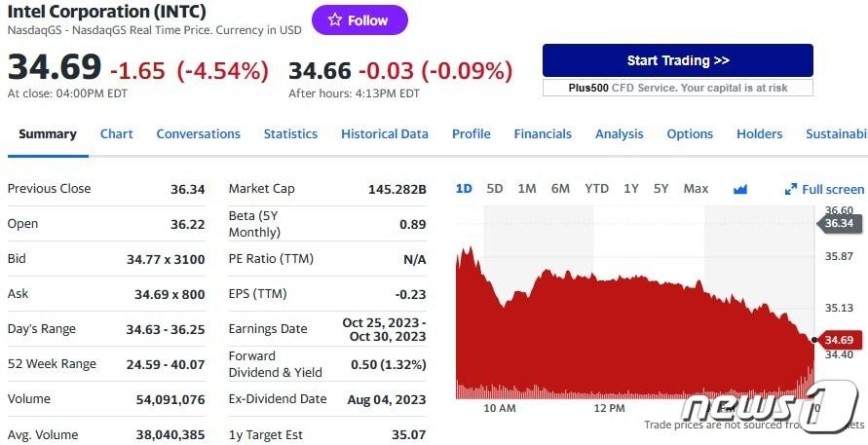Click the Plus500 CFD Service link
Viewport: 868px width, 445px height.
point(677,88)
